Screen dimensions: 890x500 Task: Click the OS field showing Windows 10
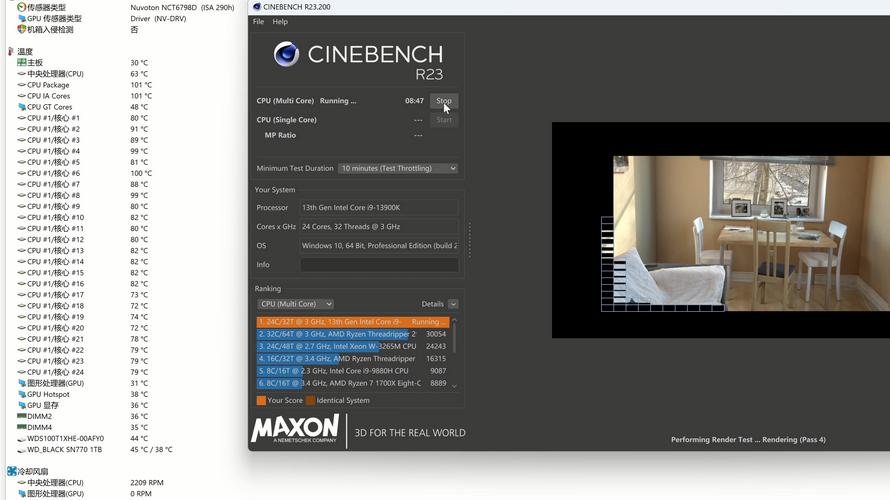[x=379, y=246]
